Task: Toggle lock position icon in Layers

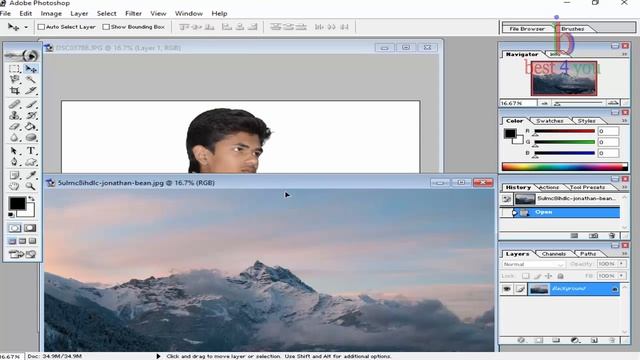Action: coord(549,276)
